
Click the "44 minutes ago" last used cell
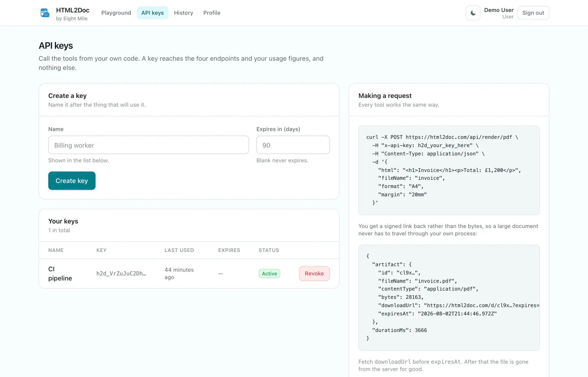click(179, 273)
